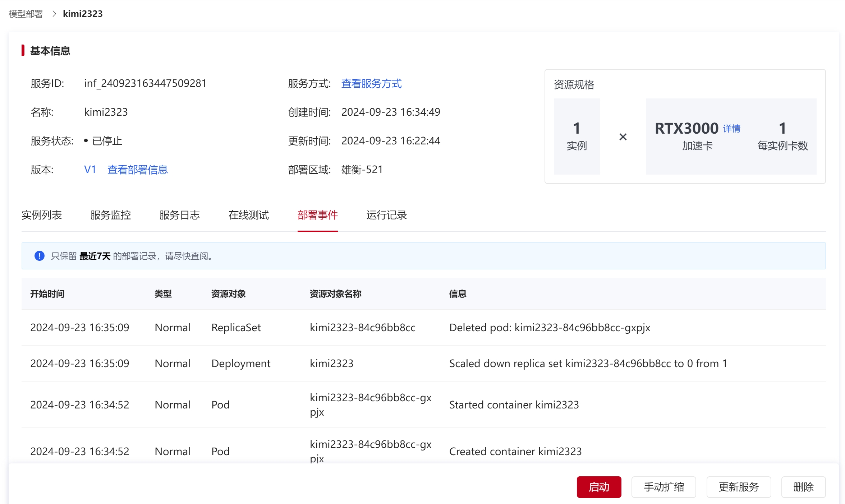845x504 pixels.
Task: Select the Deleted pod event row
Action: click(x=423, y=328)
